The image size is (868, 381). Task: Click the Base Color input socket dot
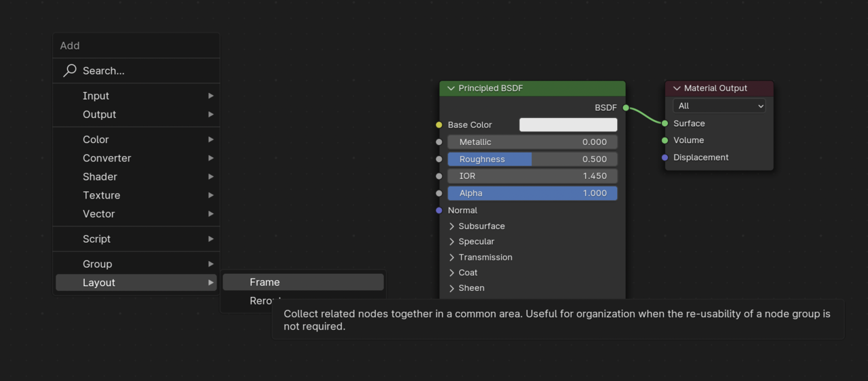[439, 125]
